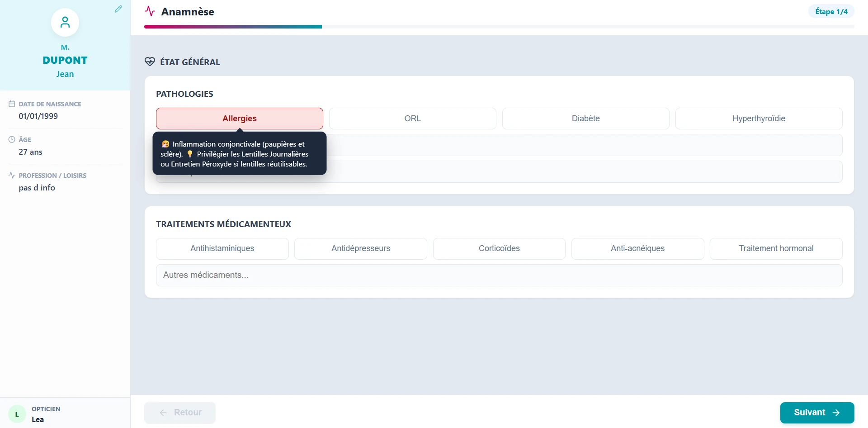Deselect the Allergies pathology
This screenshot has width=868, height=428.
click(240, 119)
